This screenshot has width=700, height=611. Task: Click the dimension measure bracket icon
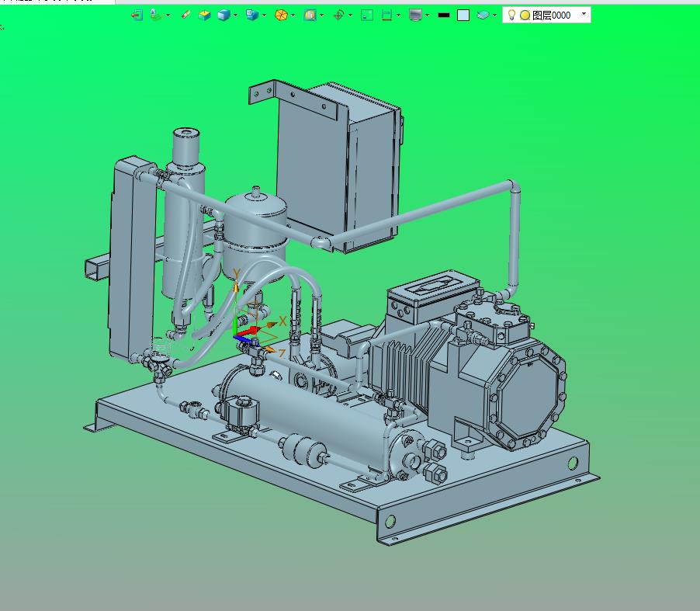(x=387, y=16)
